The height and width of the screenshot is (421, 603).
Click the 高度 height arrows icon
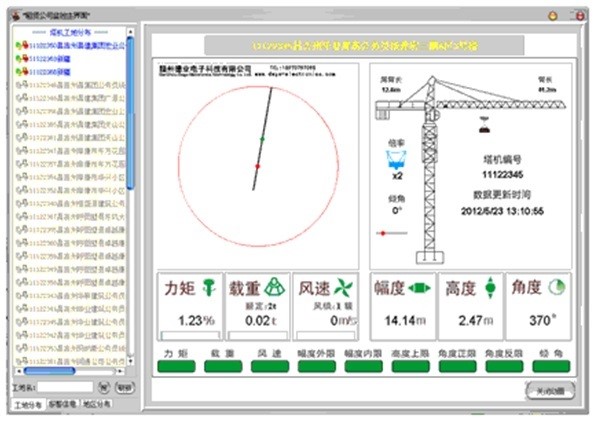490,287
